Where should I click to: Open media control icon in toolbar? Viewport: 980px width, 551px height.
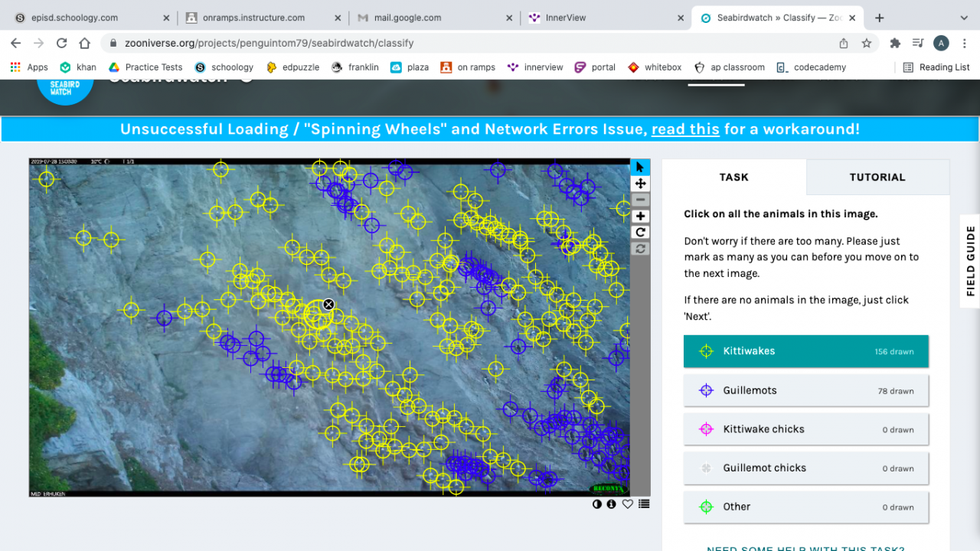pyautogui.click(x=918, y=44)
